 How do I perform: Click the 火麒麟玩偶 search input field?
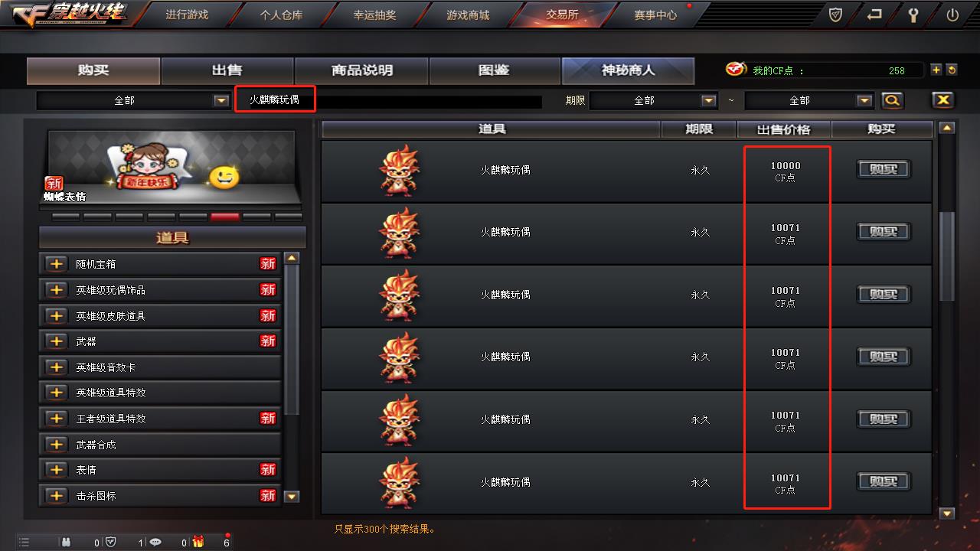coord(389,100)
